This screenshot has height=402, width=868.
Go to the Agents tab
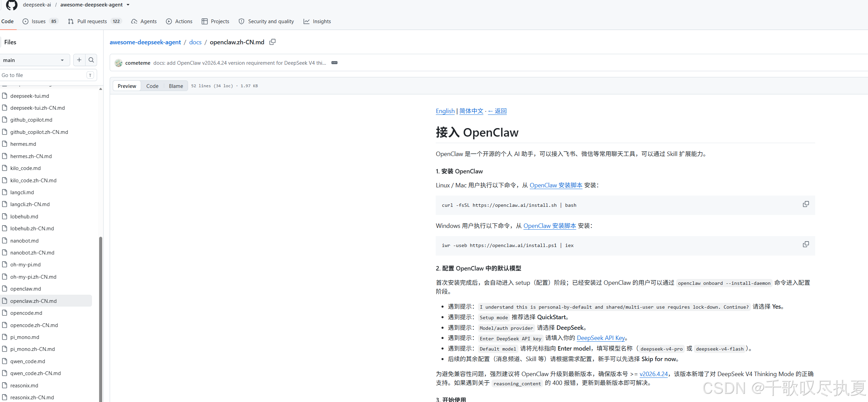[x=144, y=21]
